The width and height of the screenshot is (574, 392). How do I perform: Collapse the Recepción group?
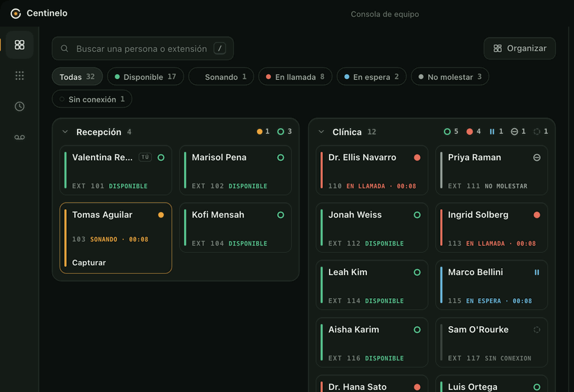click(65, 132)
